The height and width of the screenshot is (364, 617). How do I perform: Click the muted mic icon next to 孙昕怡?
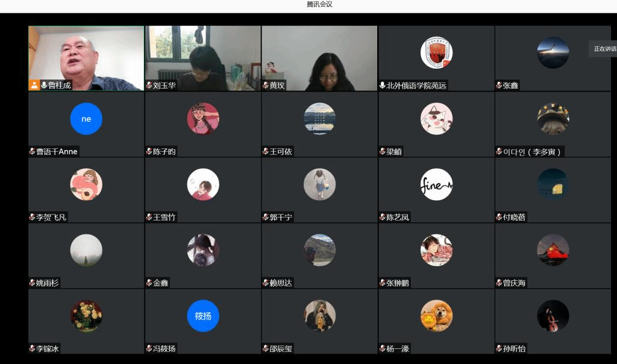(x=499, y=348)
